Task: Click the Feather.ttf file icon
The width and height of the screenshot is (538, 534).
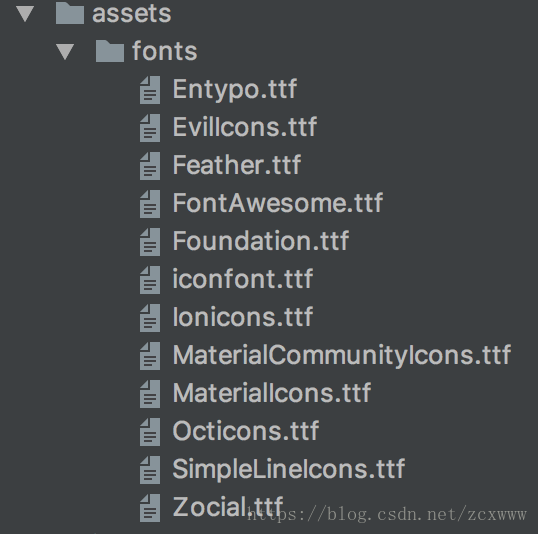Action: 150,166
